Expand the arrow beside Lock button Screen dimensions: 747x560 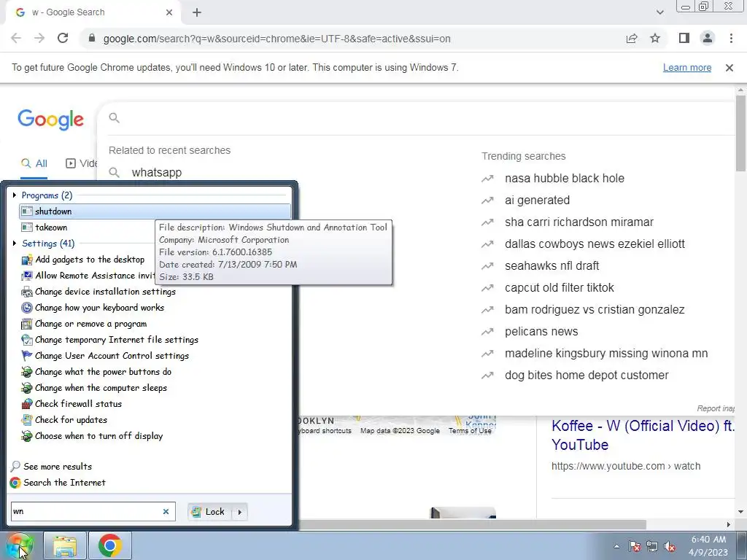pyautogui.click(x=239, y=512)
